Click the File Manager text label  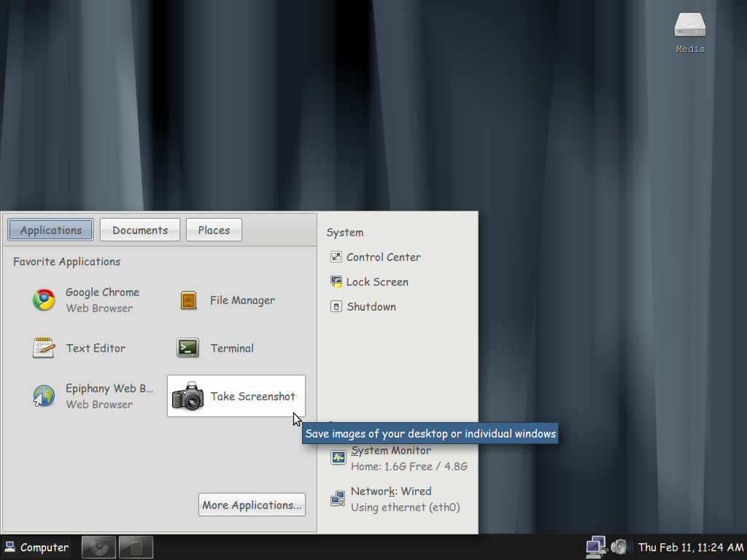tap(242, 300)
